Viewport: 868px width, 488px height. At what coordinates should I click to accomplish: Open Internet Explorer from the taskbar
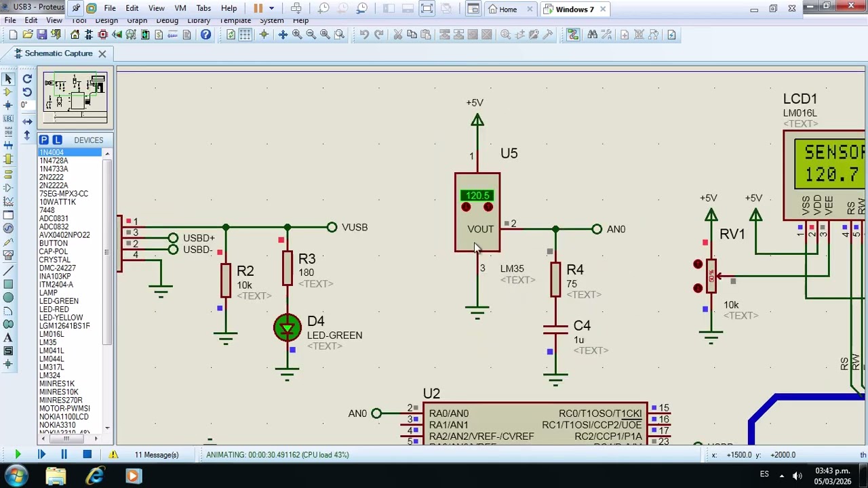point(94,476)
